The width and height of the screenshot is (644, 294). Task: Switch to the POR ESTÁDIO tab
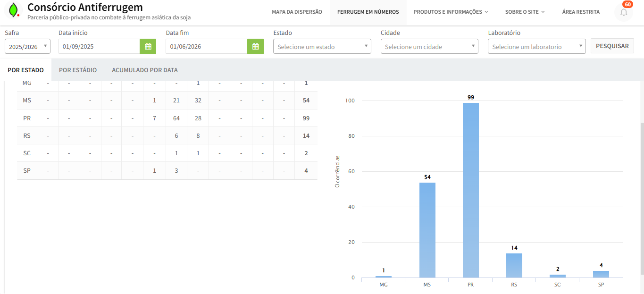coord(78,70)
